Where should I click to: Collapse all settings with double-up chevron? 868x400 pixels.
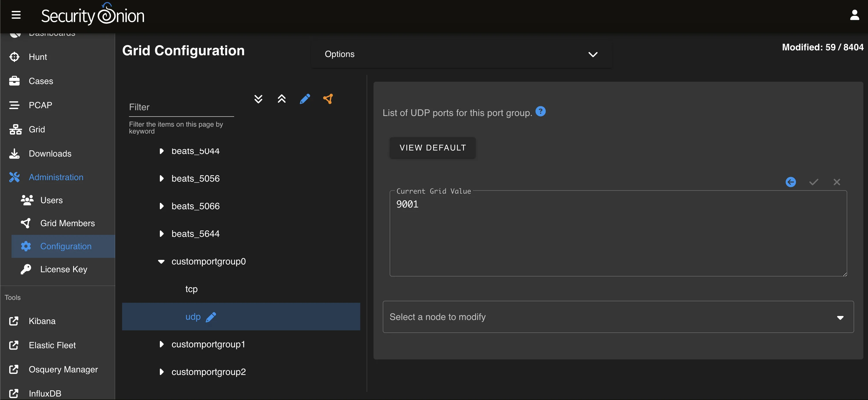281,99
